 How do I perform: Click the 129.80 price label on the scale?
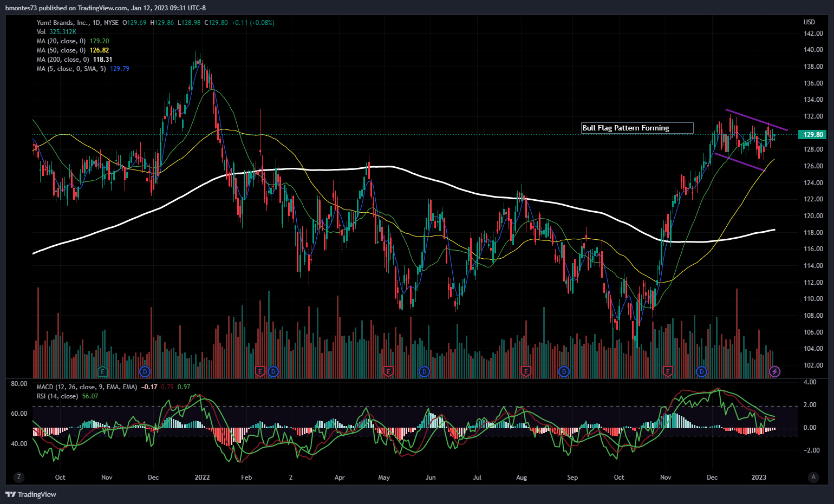coord(811,135)
